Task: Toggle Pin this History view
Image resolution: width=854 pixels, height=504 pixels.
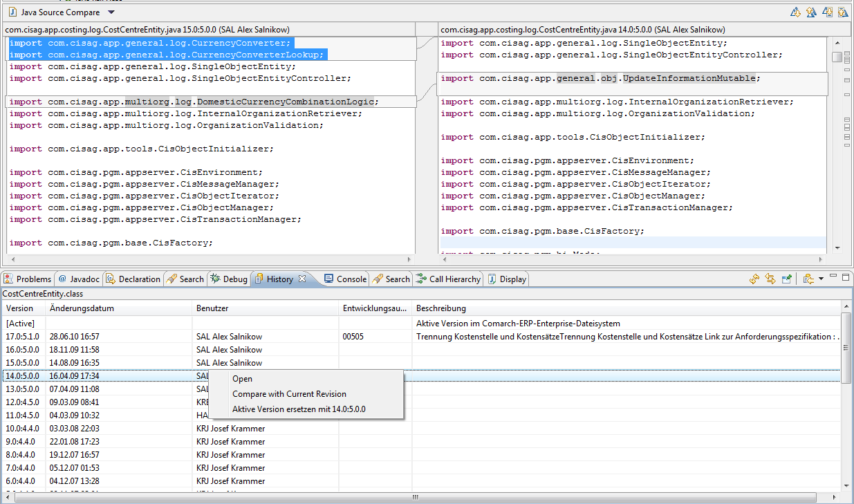Action: point(786,279)
